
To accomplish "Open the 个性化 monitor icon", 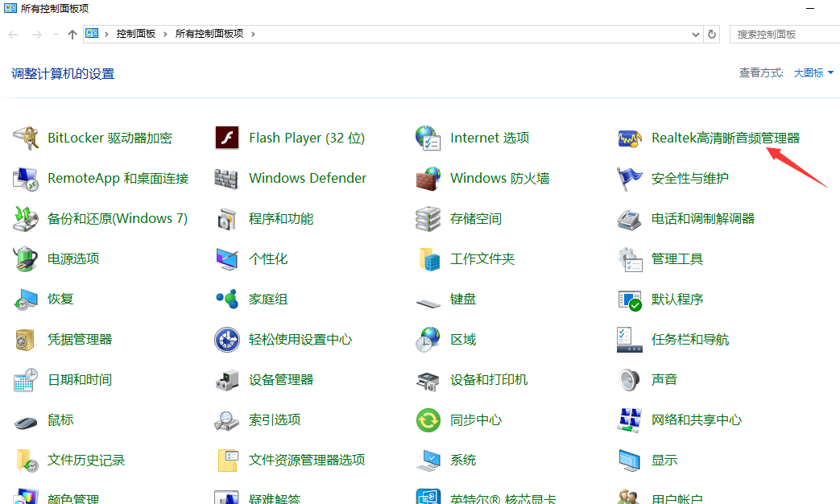I will 226,258.
